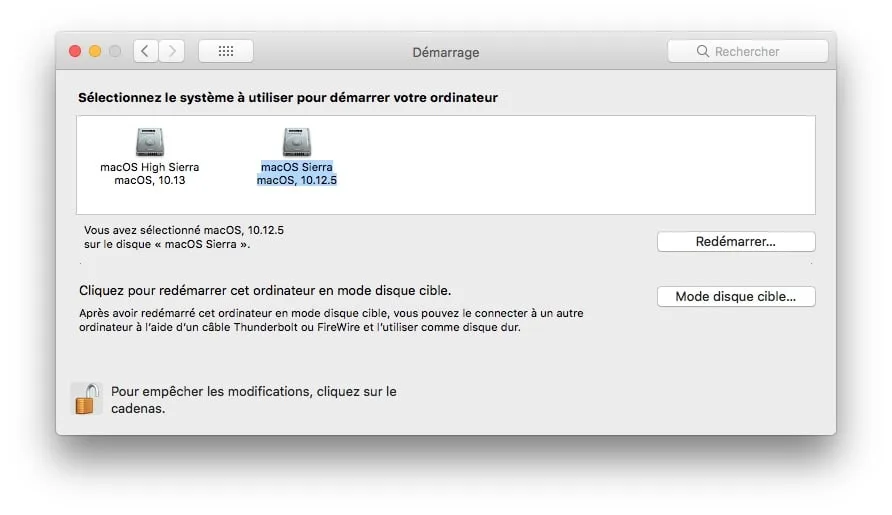
Task: Click the "macOS High Sierra" disk label
Action: (x=150, y=167)
